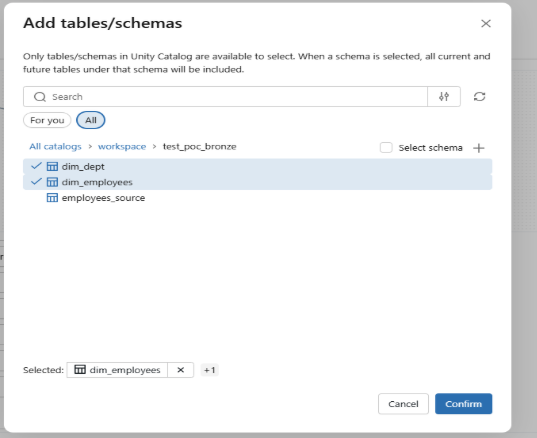This screenshot has height=438, width=537.
Task: Expand the +1 selected items badge
Action: tap(210, 370)
